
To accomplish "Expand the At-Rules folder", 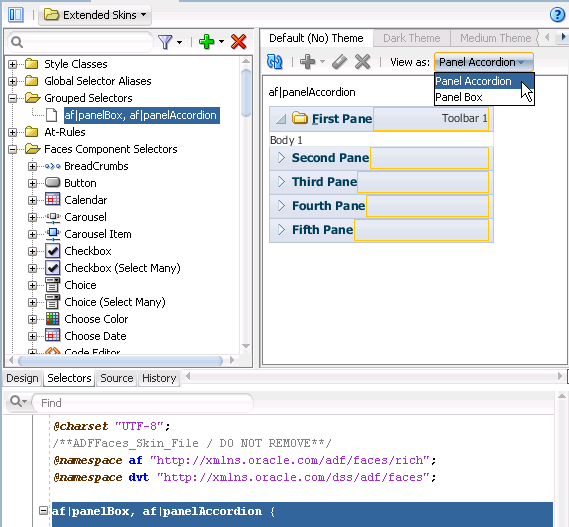I will pos(12,132).
